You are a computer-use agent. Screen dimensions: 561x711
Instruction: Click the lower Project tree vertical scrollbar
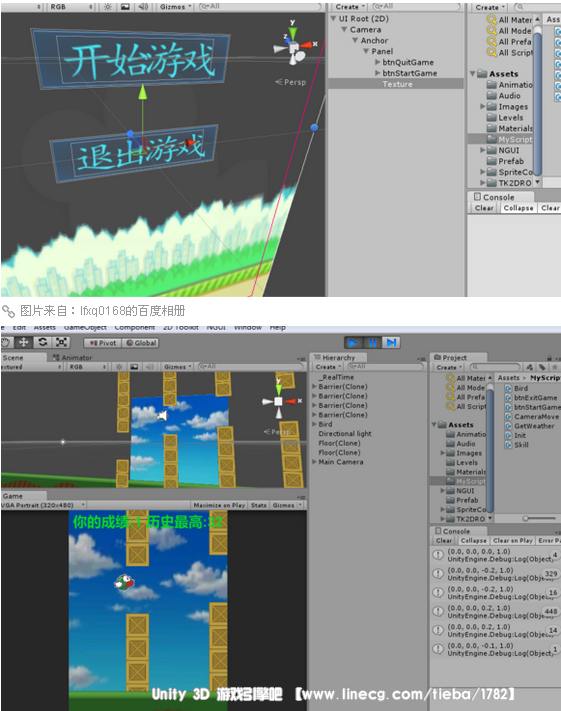pos(490,451)
